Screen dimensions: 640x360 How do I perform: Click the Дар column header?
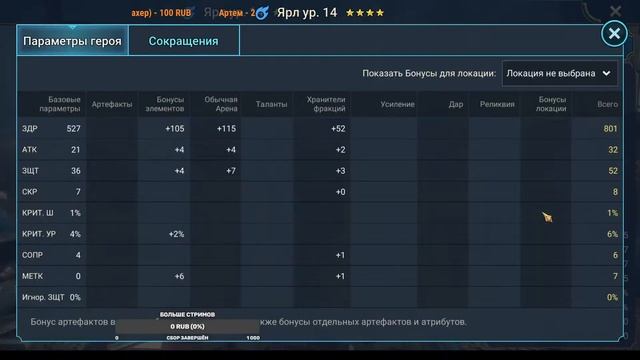tap(456, 104)
